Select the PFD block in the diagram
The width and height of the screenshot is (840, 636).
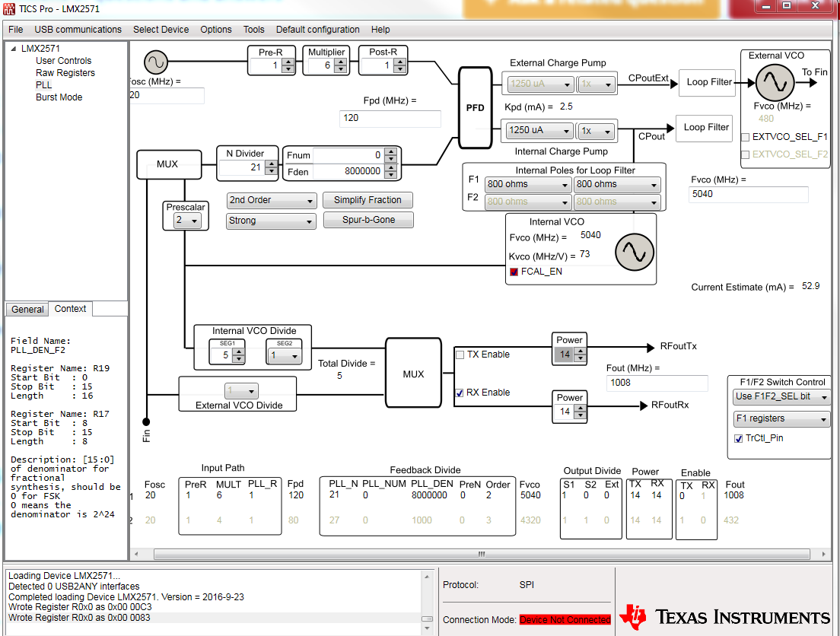475,107
